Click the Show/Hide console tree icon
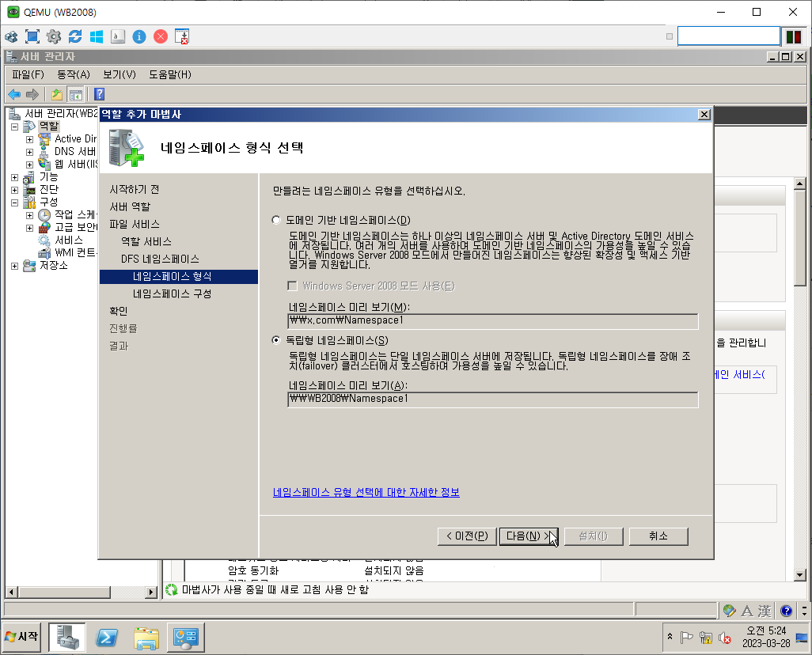This screenshot has width=812, height=655. pyautogui.click(x=76, y=94)
